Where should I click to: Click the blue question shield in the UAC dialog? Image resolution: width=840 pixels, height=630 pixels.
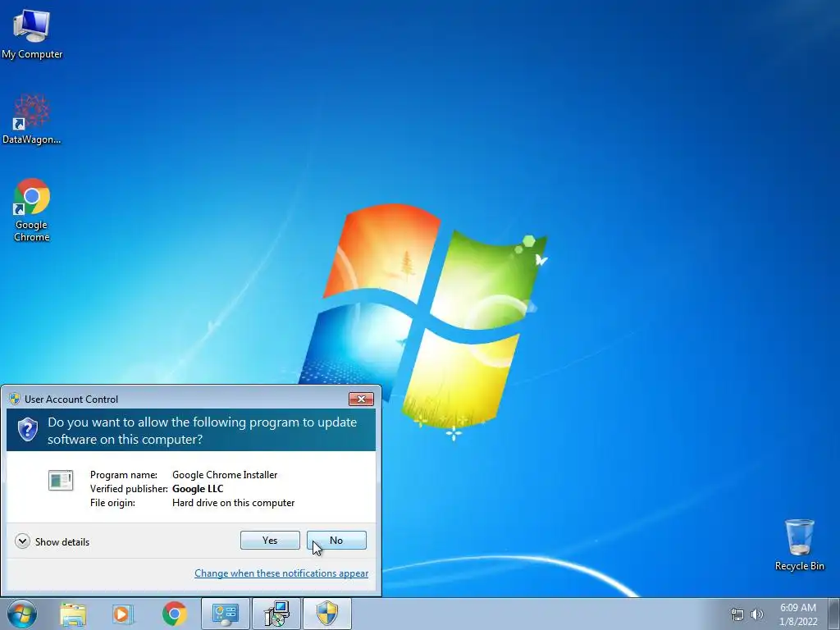point(27,429)
